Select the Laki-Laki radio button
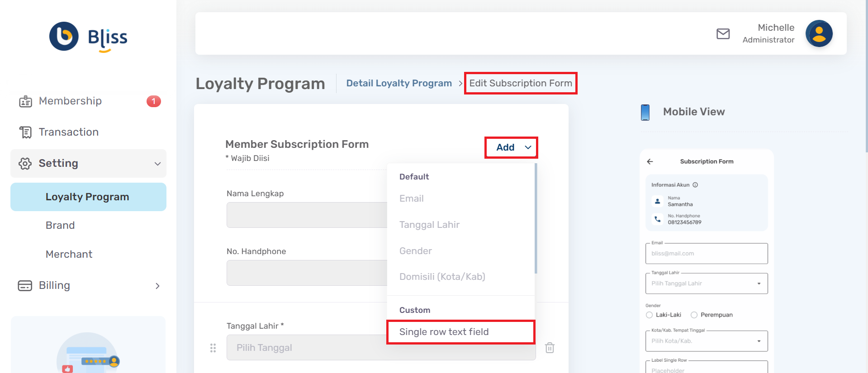868x373 pixels. [x=650, y=315]
